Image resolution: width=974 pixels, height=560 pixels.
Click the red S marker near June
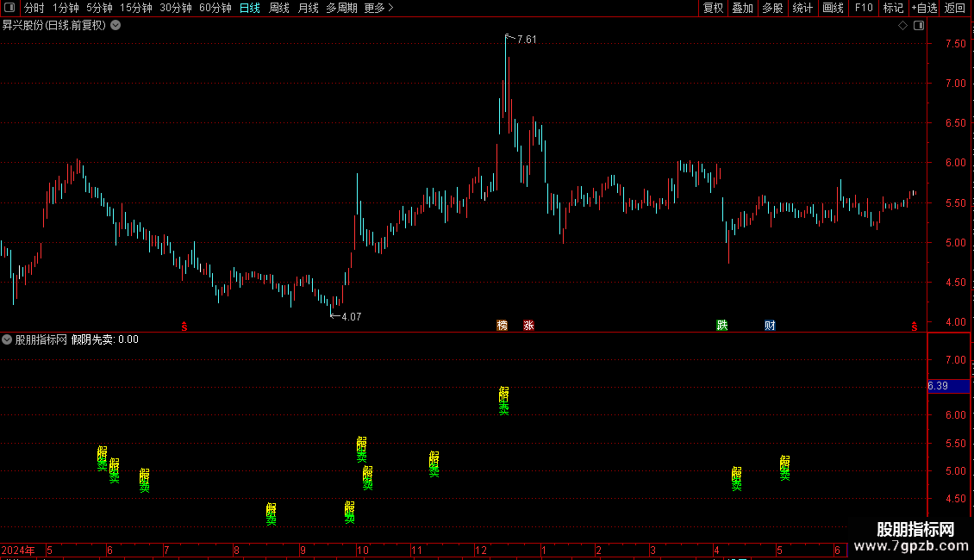[184, 326]
